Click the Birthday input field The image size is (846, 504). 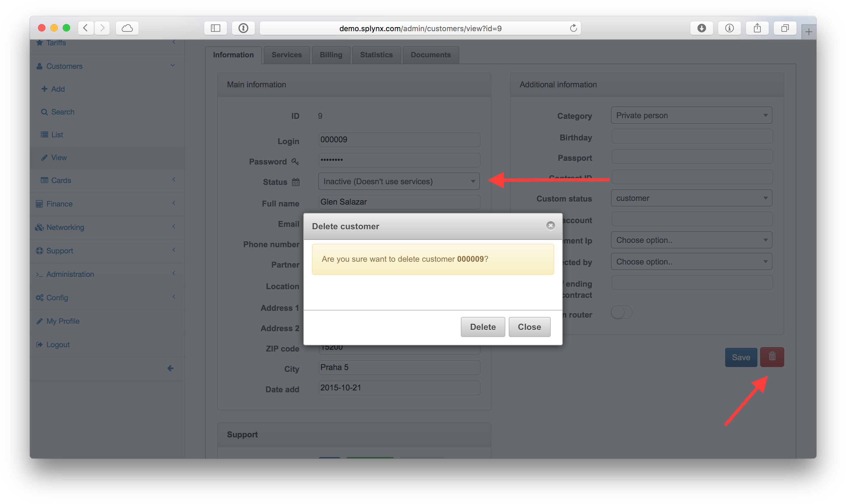coord(692,136)
